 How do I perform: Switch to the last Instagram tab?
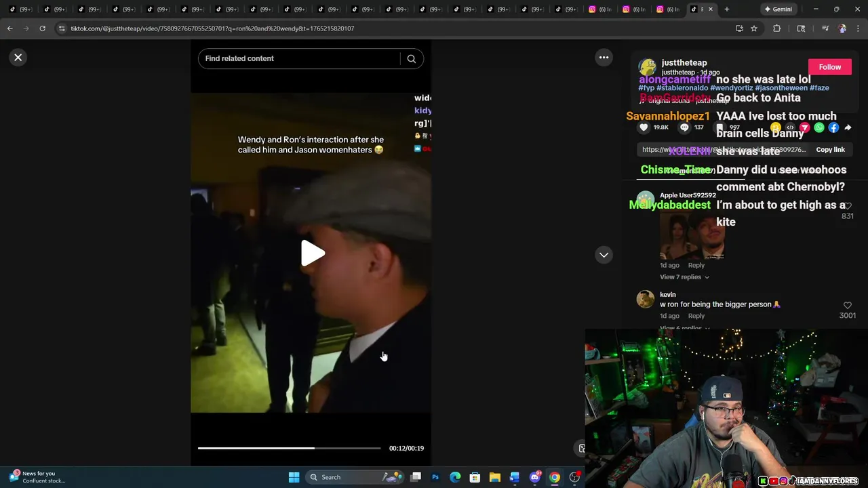[x=668, y=9]
